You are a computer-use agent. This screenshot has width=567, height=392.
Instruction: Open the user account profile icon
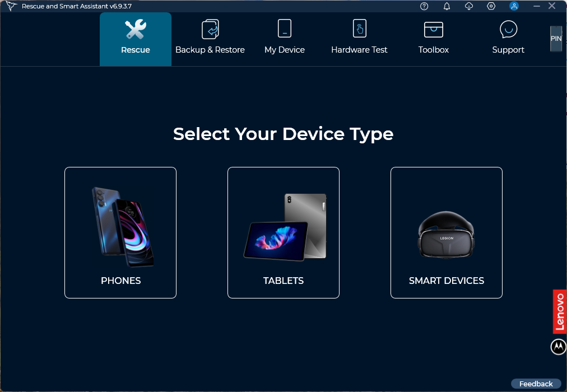tap(514, 6)
